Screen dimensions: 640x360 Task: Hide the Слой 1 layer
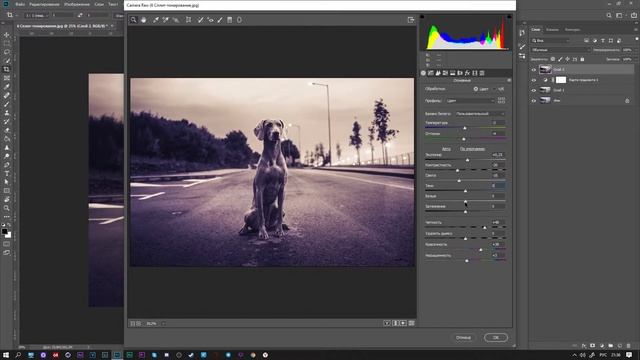click(533, 90)
